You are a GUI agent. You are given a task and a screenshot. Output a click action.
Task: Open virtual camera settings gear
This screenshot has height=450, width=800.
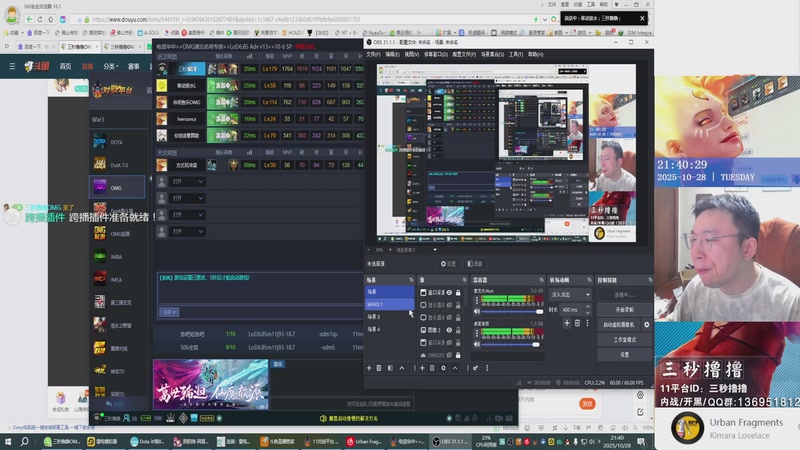click(x=647, y=324)
